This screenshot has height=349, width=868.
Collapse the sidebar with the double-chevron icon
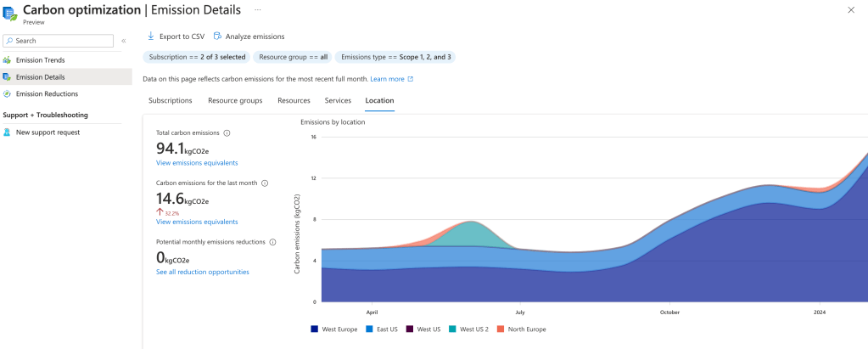click(124, 41)
